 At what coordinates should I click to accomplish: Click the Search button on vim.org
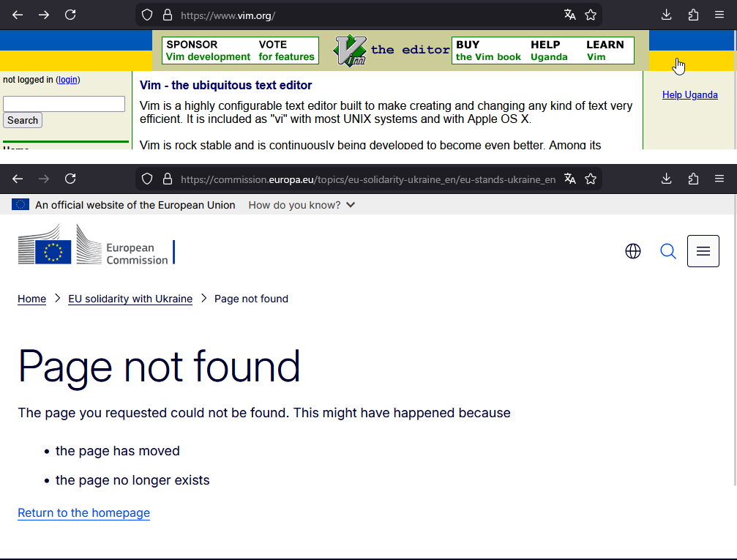tap(23, 120)
